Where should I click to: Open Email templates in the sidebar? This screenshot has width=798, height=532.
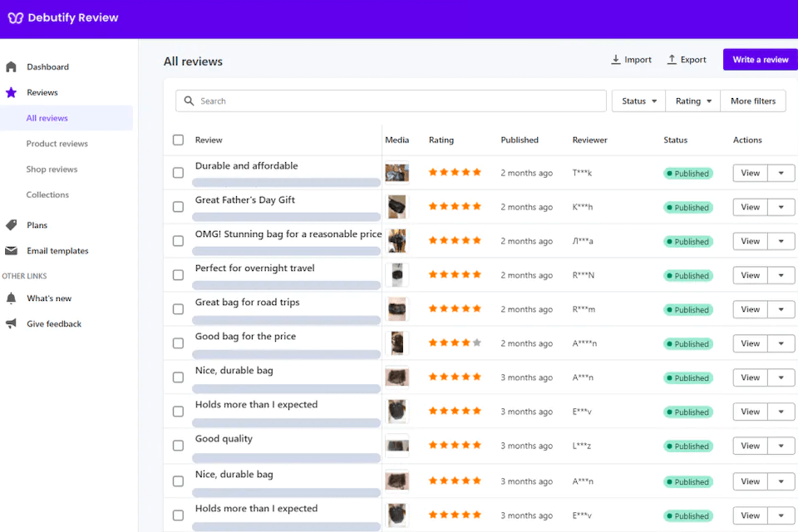(x=57, y=250)
